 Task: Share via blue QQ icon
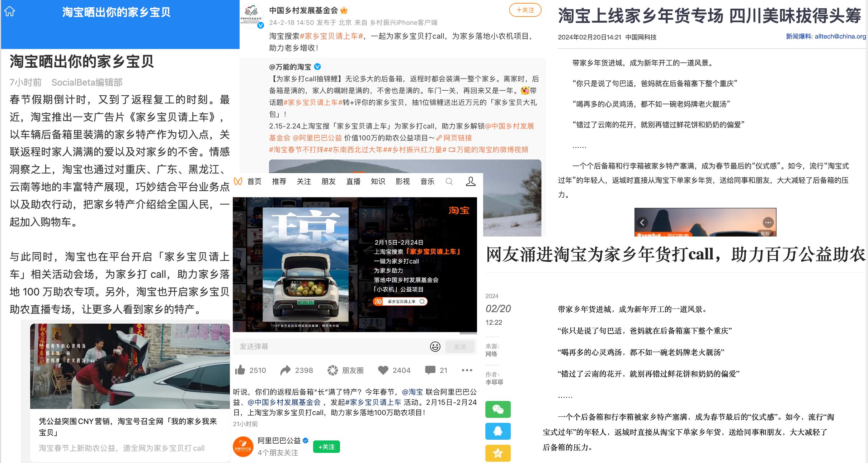tap(498, 431)
